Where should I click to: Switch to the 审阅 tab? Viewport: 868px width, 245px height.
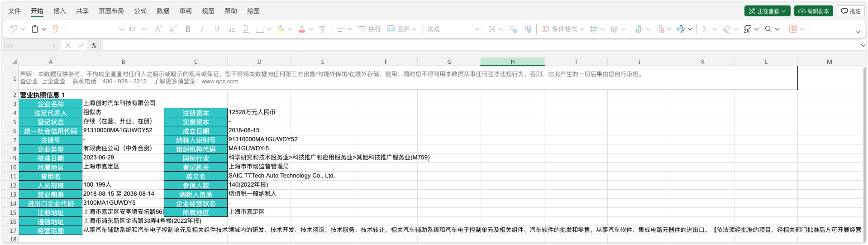click(x=186, y=11)
